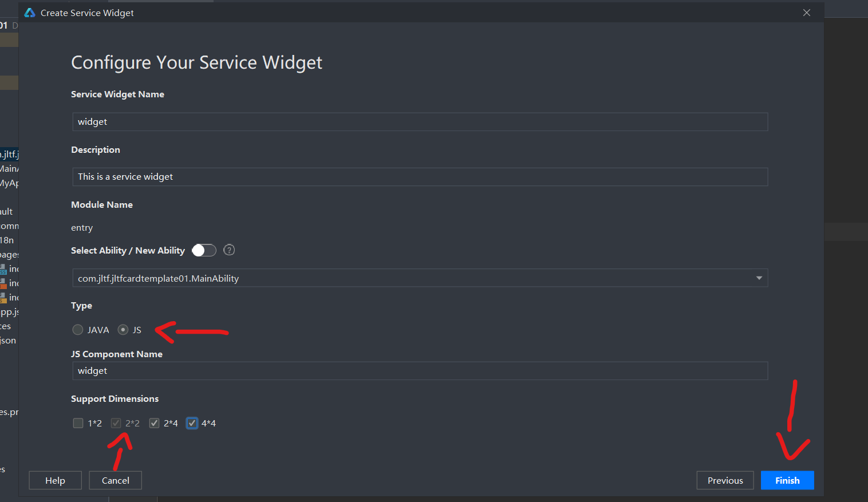Click the JS Component Name field

(420, 371)
